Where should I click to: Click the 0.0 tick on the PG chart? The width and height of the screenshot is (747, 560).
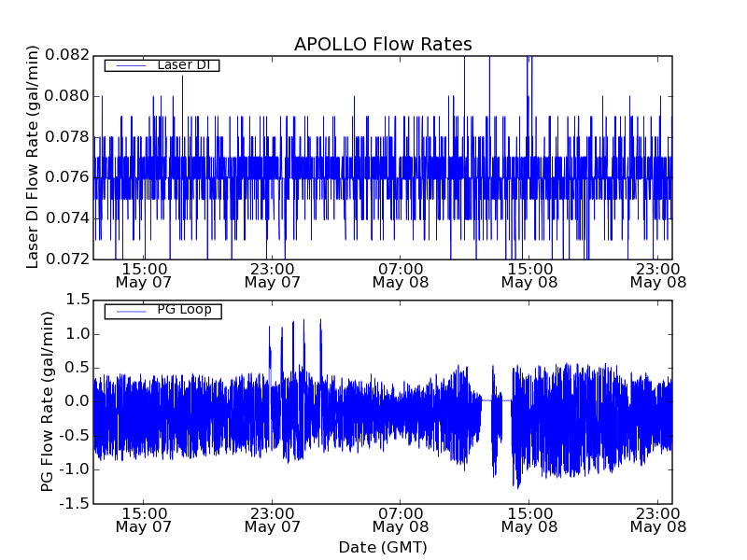(78, 401)
